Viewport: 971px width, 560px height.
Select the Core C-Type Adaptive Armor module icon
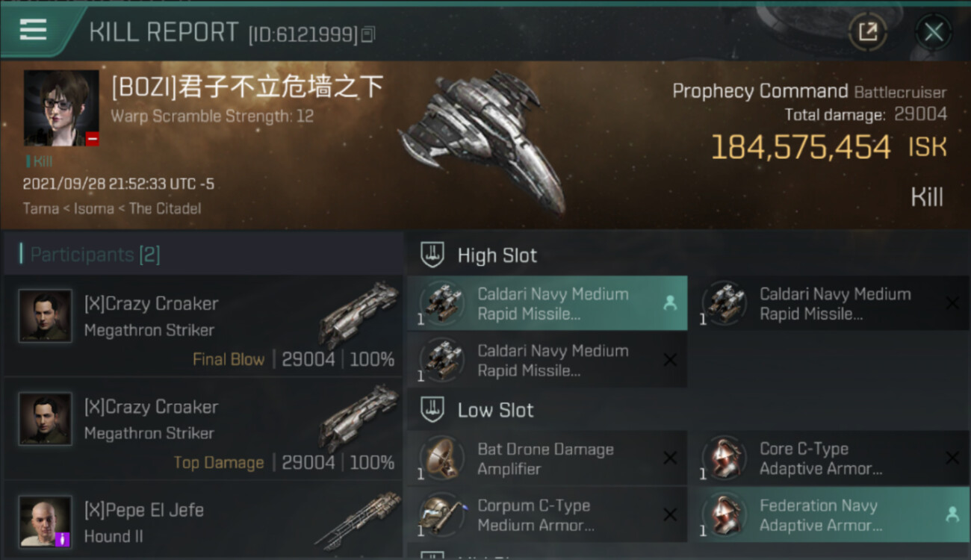pos(724,458)
